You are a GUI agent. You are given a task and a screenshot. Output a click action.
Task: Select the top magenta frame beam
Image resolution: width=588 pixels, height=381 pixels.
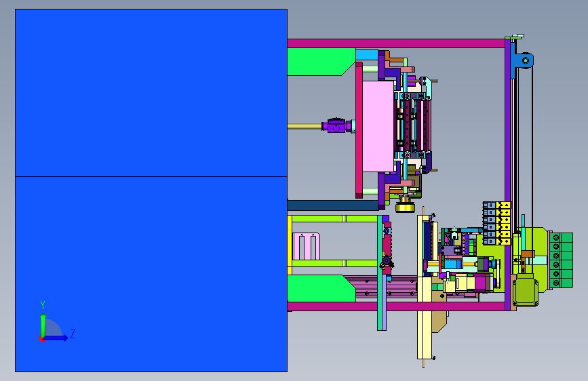point(396,43)
